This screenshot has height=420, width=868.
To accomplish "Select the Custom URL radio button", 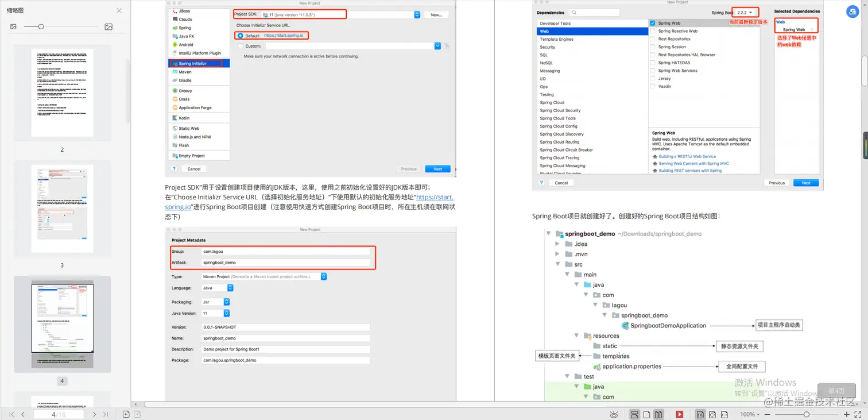I will (240, 46).
